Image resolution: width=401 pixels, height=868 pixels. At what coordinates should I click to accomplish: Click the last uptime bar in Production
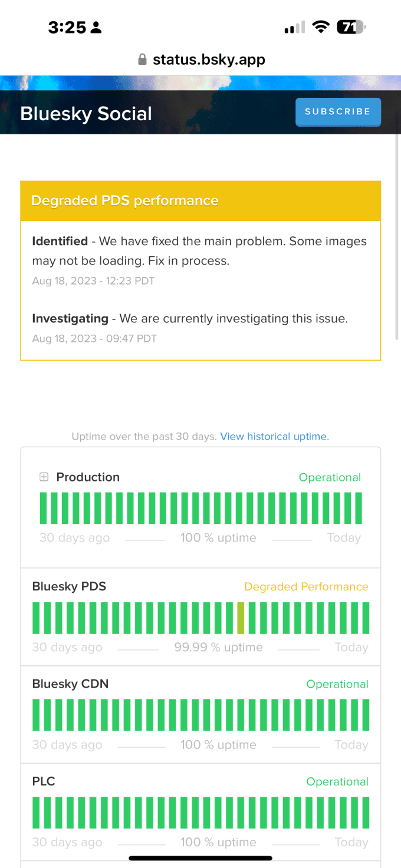(358, 508)
